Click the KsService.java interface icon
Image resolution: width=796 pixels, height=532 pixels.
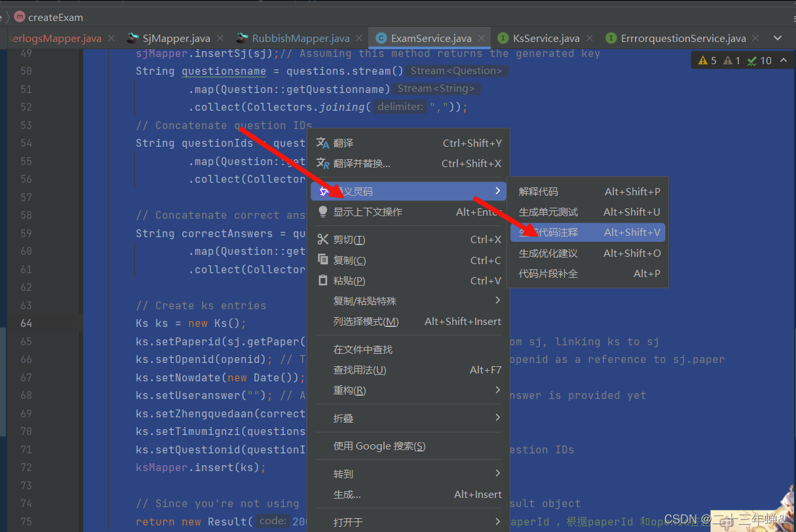503,38
